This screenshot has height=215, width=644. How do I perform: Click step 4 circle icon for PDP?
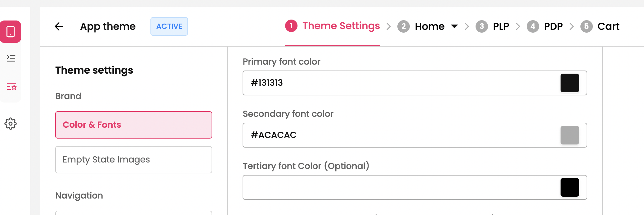(533, 26)
